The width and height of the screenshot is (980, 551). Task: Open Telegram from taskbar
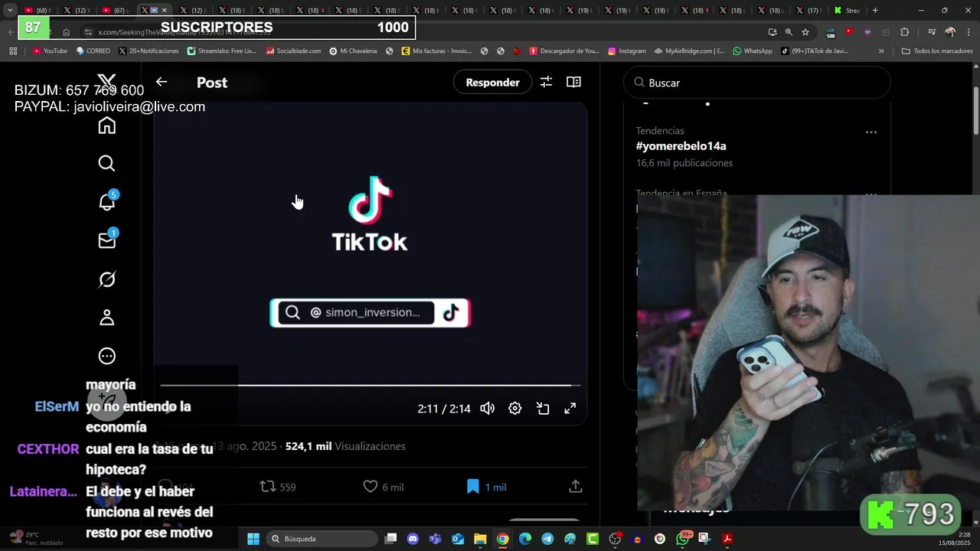547,539
